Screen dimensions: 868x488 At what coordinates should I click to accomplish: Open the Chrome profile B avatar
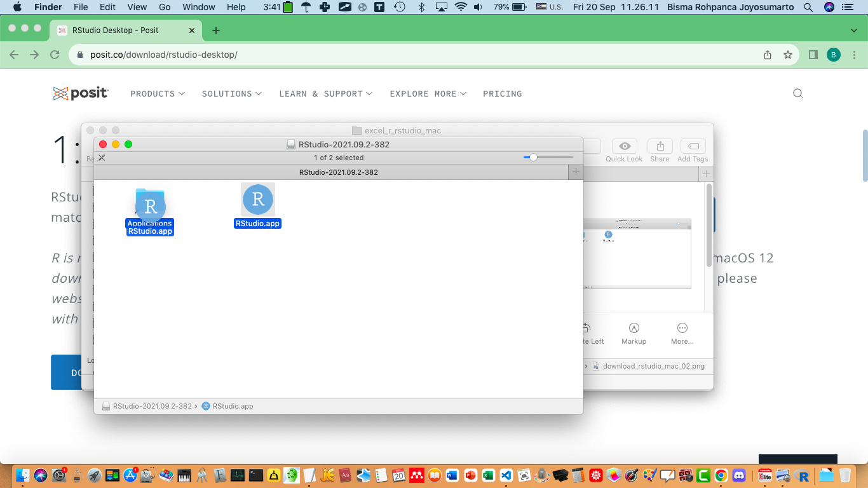(x=834, y=55)
